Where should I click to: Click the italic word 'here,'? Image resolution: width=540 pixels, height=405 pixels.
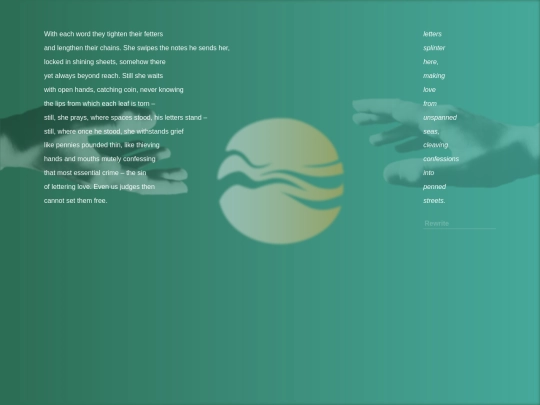click(430, 62)
